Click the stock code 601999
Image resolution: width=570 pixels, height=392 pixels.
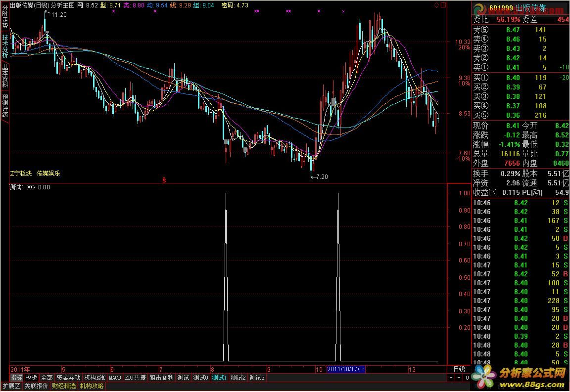pyautogui.click(x=501, y=8)
